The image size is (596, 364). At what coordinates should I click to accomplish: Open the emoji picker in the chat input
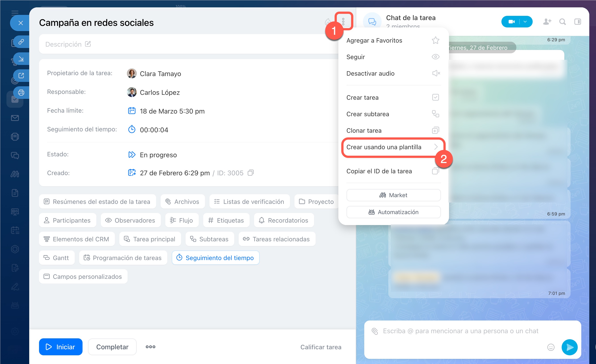tap(551, 347)
